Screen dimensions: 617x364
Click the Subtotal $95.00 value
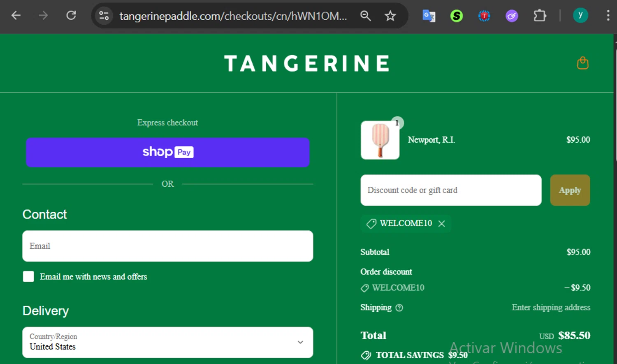pos(578,252)
